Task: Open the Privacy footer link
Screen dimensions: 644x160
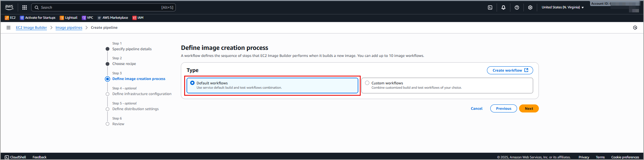Action: click(x=584, y=157)
